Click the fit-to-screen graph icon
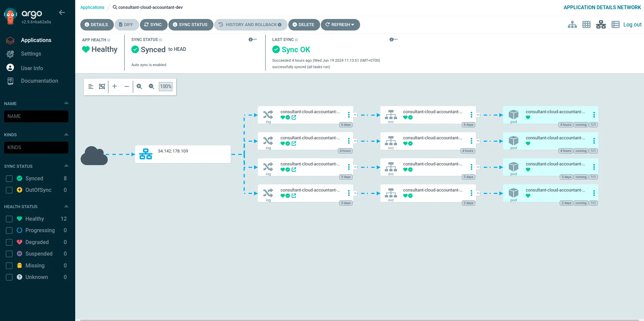The height and width of the screenshot is (321, 644). [102, 86]
